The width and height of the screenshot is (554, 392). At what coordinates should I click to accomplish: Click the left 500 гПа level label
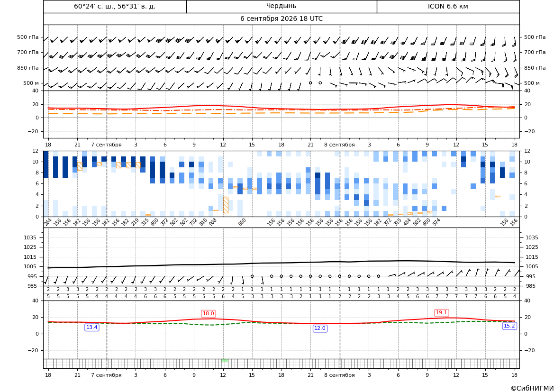coord(28,37)
